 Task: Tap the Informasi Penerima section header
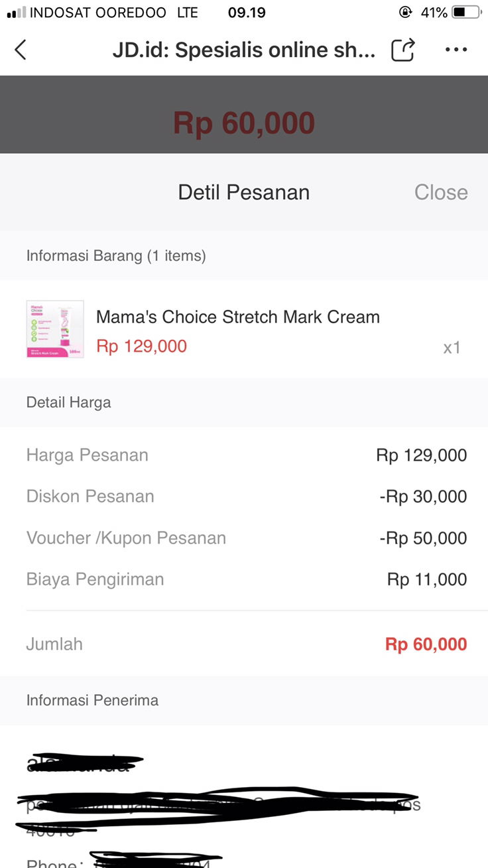click(92, 700)
